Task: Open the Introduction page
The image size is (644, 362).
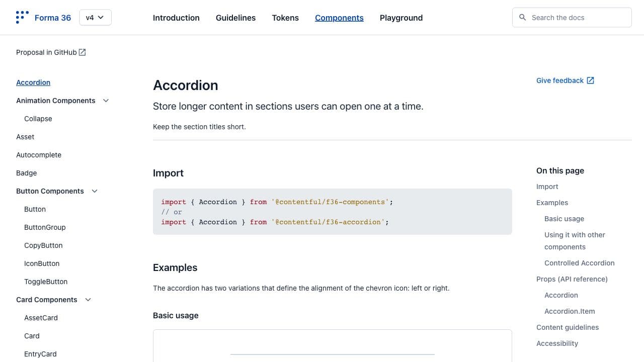Action: pos(176,18)
